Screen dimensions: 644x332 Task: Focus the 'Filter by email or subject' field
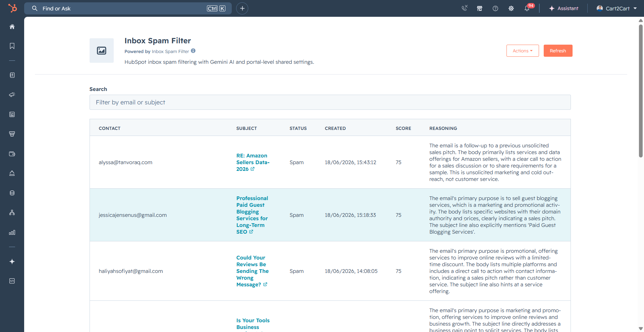(x=330, y=102)
